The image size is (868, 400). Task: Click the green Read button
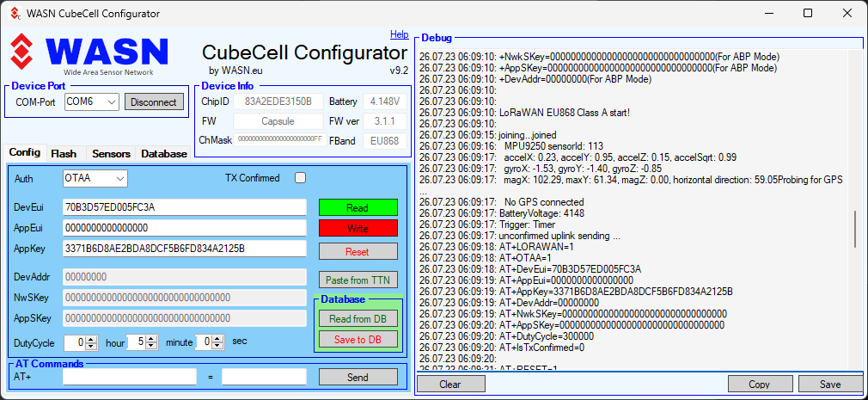pos(358,208)
